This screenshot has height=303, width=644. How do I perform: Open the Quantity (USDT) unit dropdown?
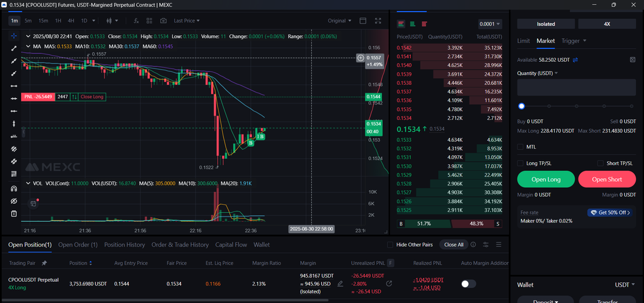coord(537,73)
